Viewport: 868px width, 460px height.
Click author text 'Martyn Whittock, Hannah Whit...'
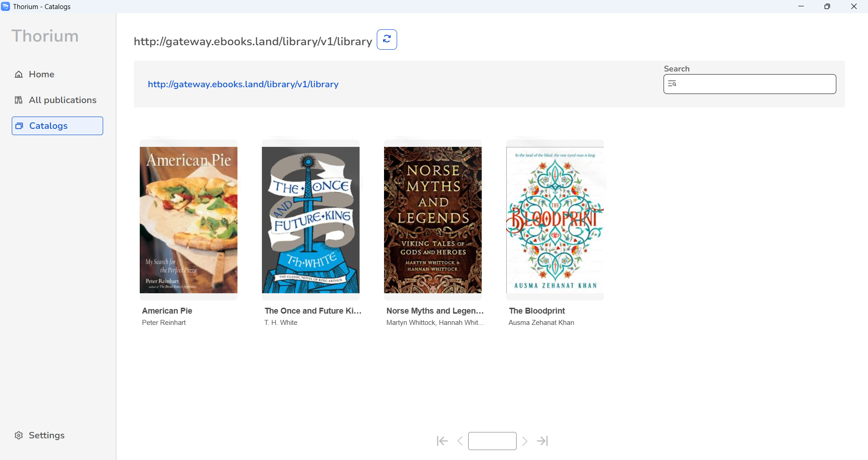435,323
